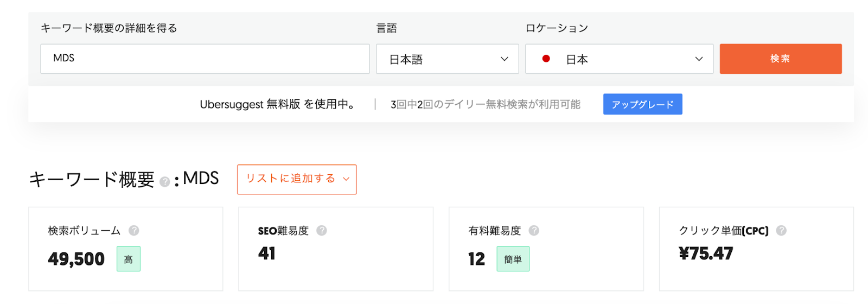Click the Ubersuggest 無料版 を使用中 notice text
Screen dimensions: 868x304
point(278,104)
